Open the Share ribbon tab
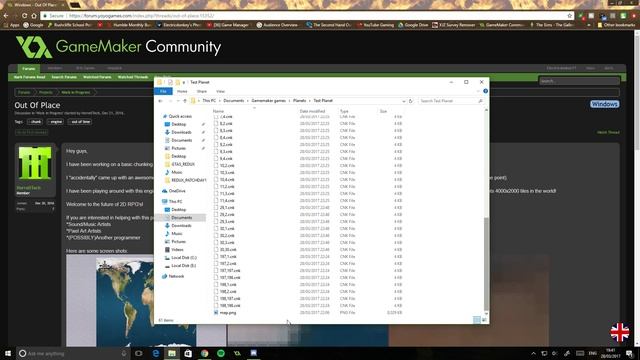 202,91
